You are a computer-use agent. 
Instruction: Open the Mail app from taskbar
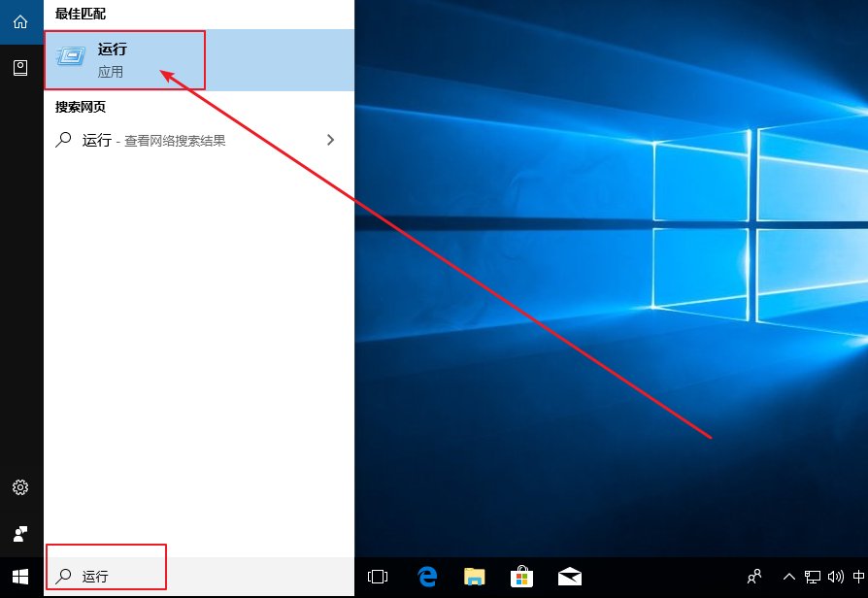pyautogui.click(x=570, y=577)
